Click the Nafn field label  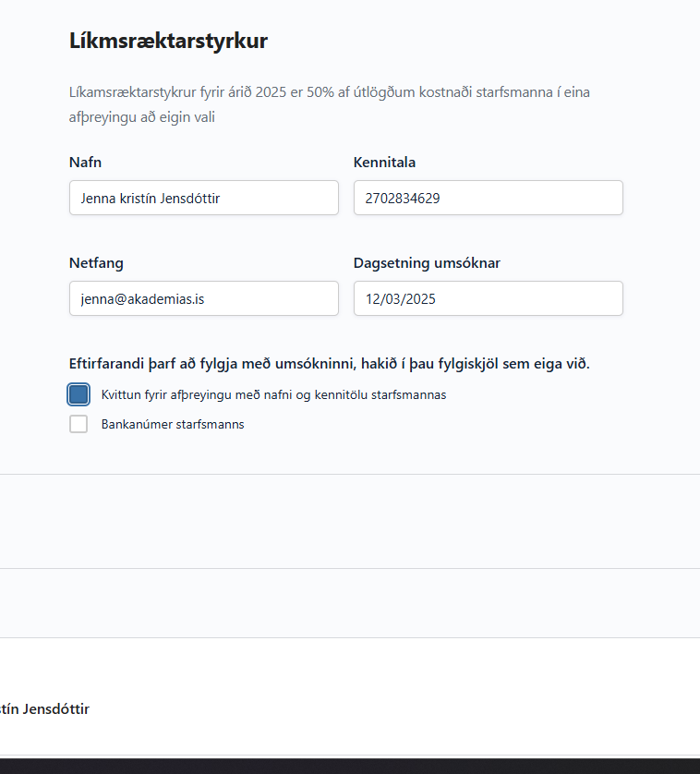pyautogui.click(x=85, y=163)
